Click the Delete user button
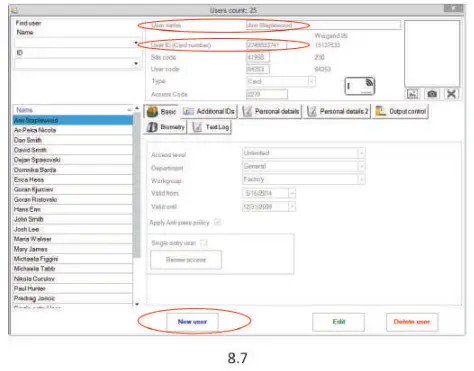The image size is (474, 371). click(412, 322)
